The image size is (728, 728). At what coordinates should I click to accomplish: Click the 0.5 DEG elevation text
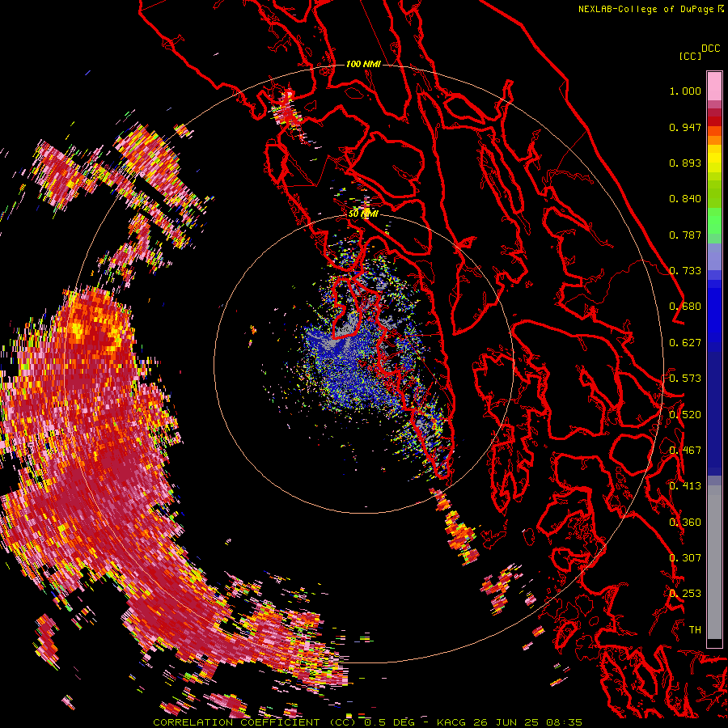pyautogui.click(x=390, y=722)
